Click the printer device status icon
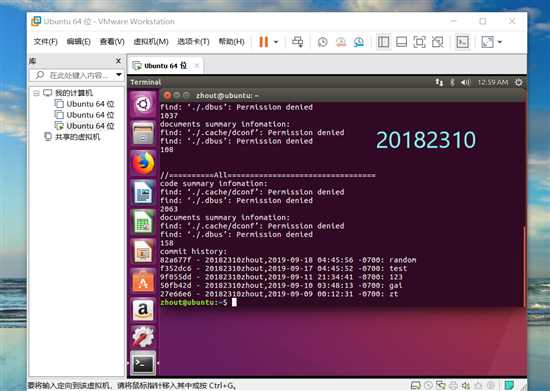 (x=453, y=386)
